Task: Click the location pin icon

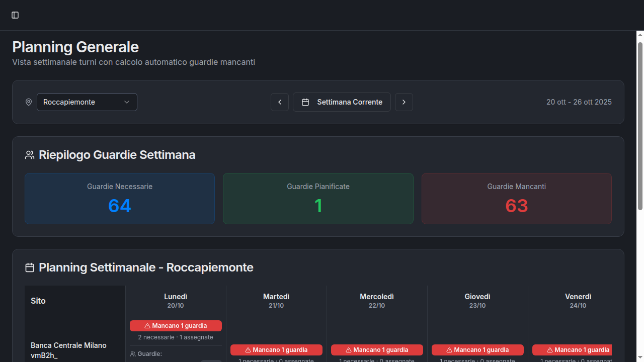Action: click(29, 102)
